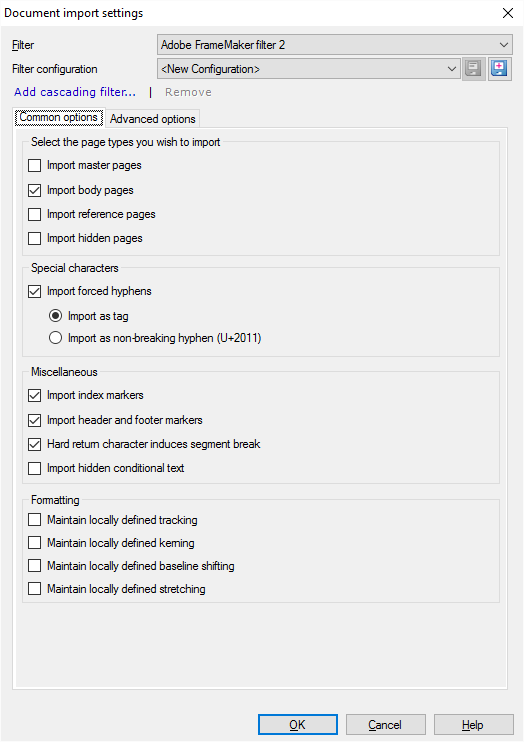The height and width of the screenshot is (742, 524).
Task: Switch to the Advanced options tab
Action: (152, 119)
